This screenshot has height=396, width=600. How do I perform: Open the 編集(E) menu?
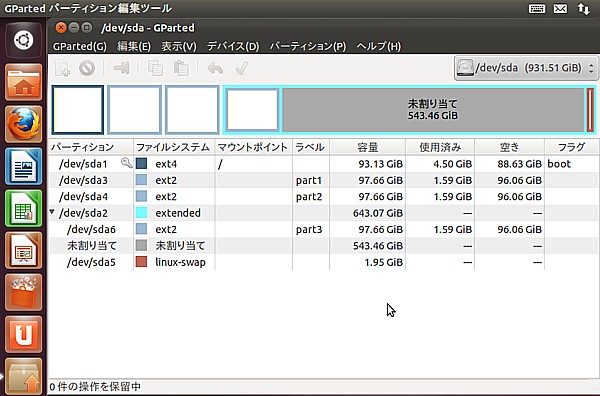point(134,46)
